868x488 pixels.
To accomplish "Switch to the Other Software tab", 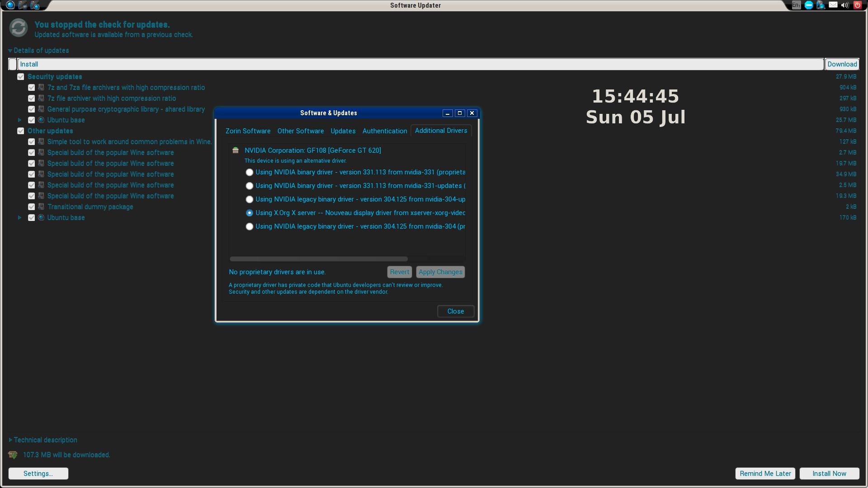I will tap(301, 131).
